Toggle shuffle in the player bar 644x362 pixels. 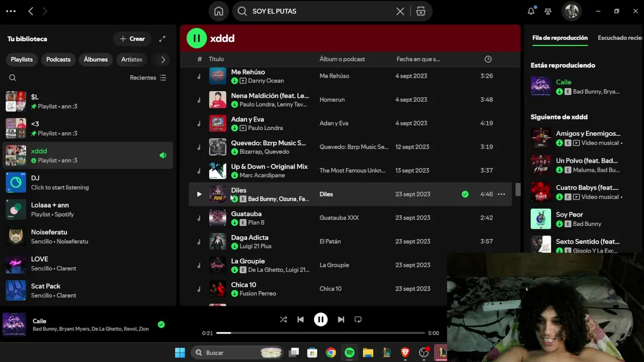tap(283, 319)
